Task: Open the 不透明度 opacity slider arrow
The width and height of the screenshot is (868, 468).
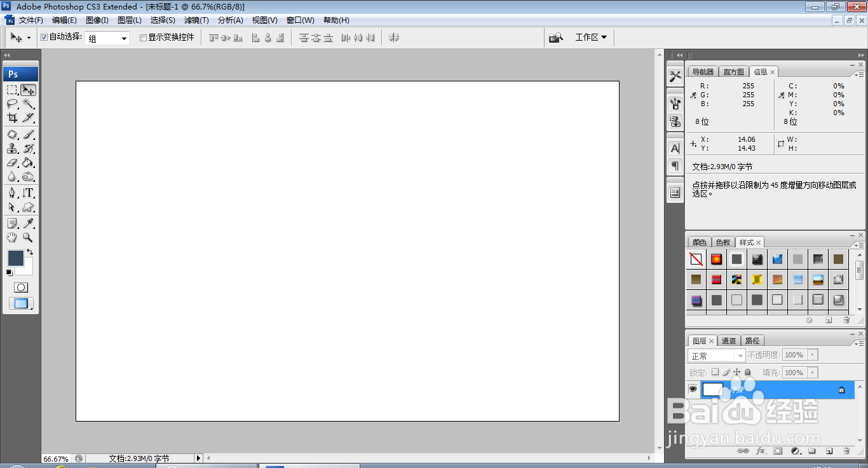Action: [813, 355]
